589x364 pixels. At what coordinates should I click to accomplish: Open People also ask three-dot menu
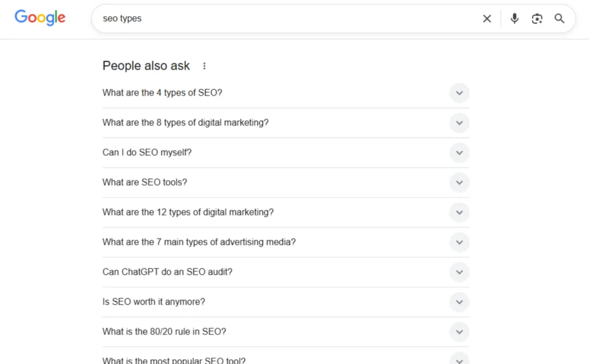click(x=204, y=66)
